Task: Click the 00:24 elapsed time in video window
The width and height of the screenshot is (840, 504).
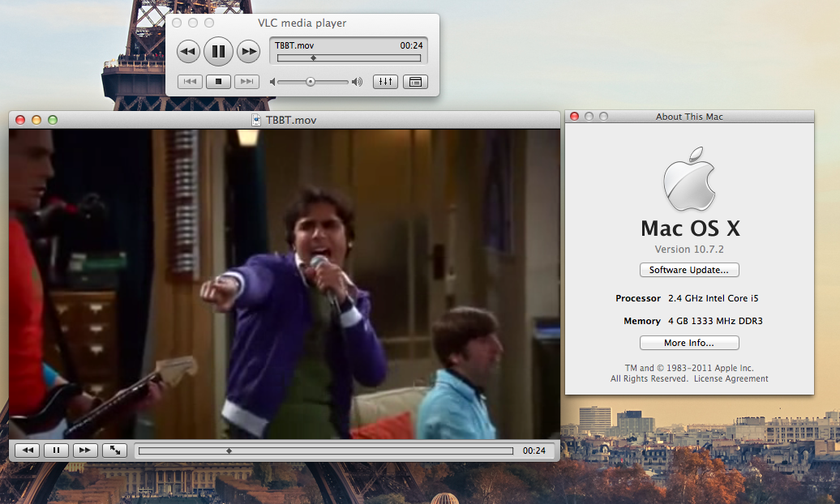Action: tap(534, 451)
